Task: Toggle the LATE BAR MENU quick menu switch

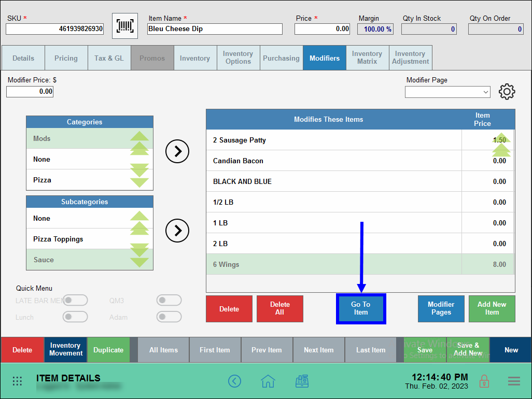Action: click(x=75, y=301)
